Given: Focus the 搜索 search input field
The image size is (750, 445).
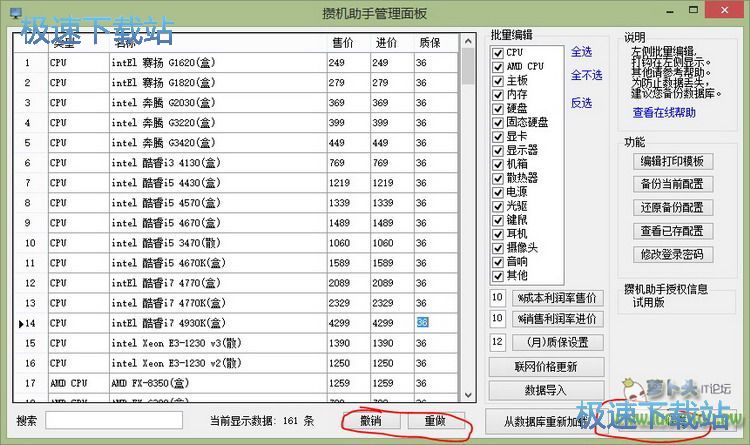Looking at the screenshot, I should point(114,421).
